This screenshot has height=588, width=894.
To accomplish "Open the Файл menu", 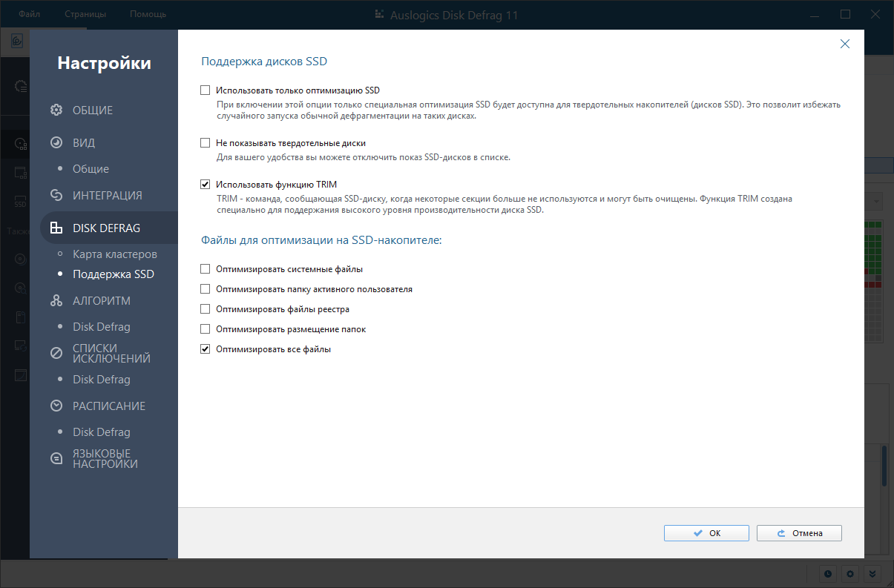I will [x=30, y=14].
